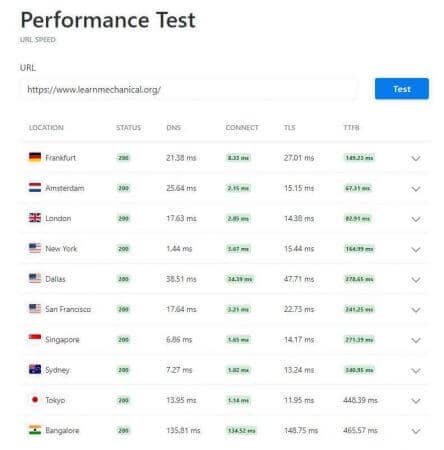Click the DNS column header
This screenshot has height=450, width=444.
(x=173, y=127)
